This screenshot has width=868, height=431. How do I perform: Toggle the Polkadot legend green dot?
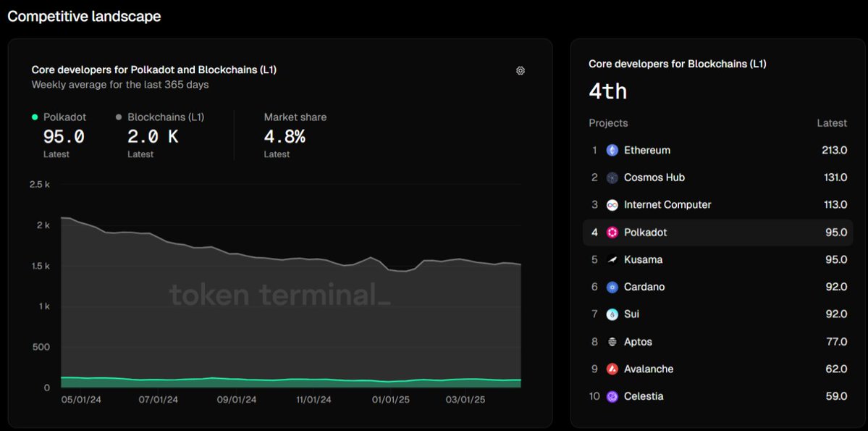(x=35, y=117)
